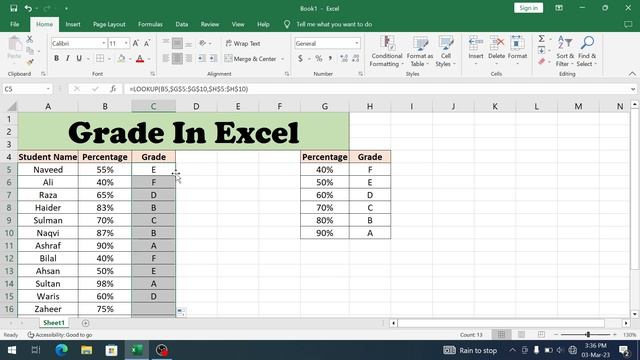Click in the formula bar text
The width and height of the screenshot is (640, 360).
(x=189, y=89)
